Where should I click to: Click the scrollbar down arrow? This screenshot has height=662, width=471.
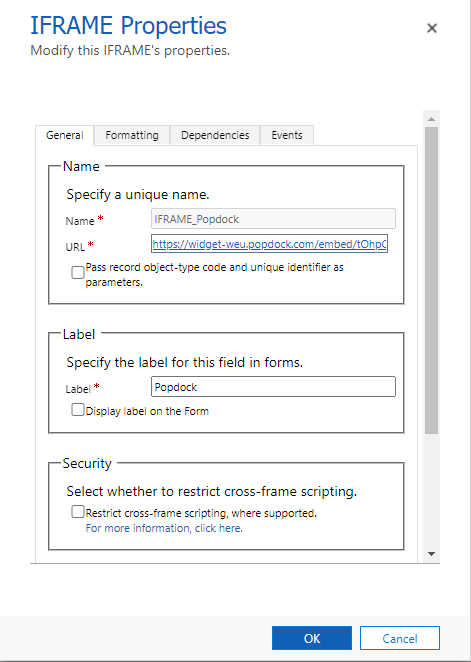[x=431, y=554]
